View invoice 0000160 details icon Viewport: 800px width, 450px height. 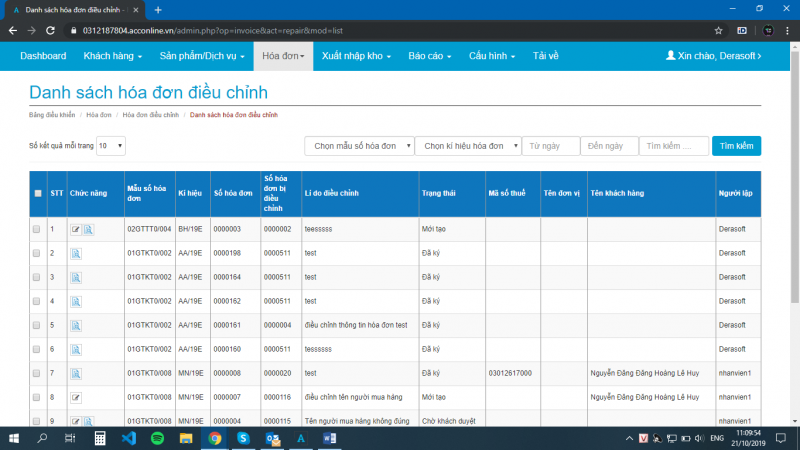point(76,349)
